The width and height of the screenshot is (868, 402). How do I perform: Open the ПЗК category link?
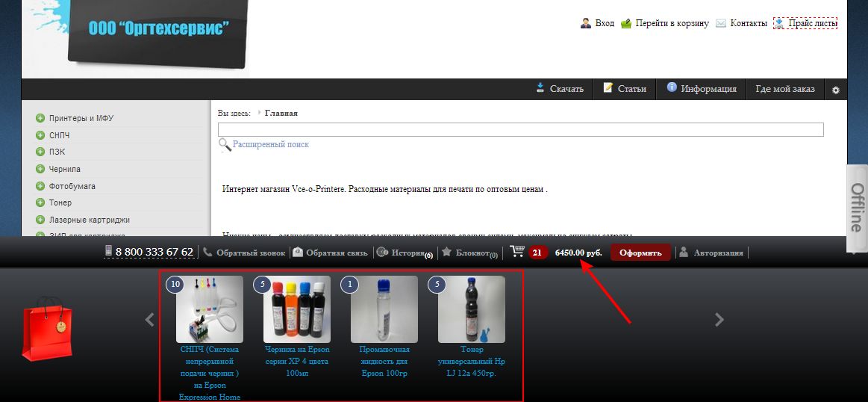(57, 152)
